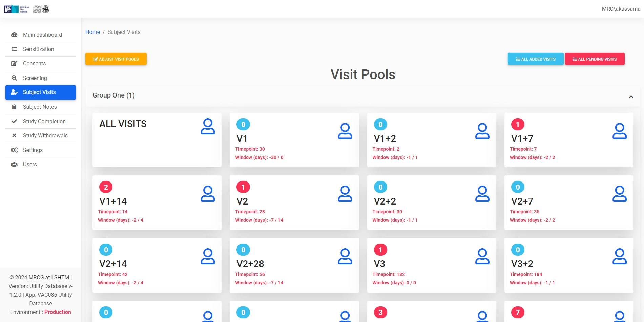Open Main dashboard from the sidebar
Screen dimensions: 644x322
(x=42, y=35)
